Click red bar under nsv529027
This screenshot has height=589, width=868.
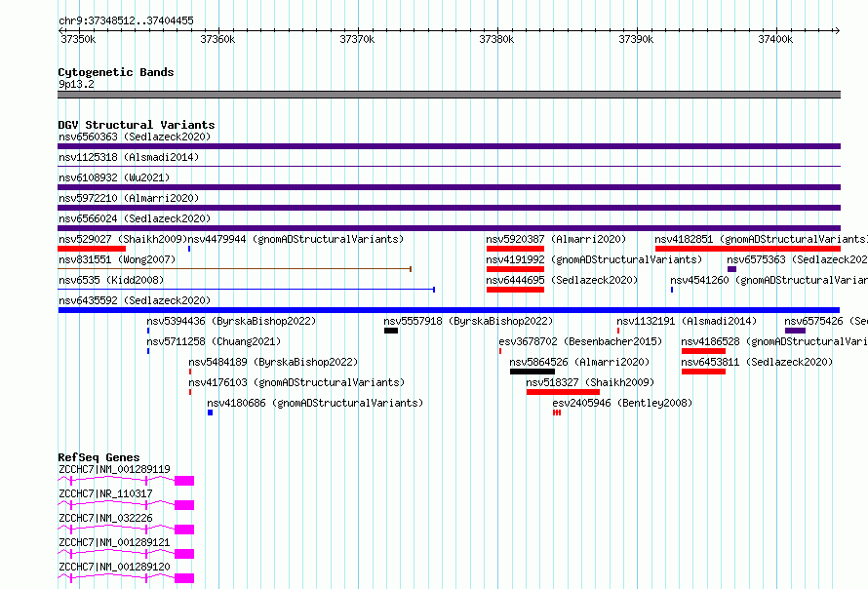pyautogui.click(x=92, y=249)
